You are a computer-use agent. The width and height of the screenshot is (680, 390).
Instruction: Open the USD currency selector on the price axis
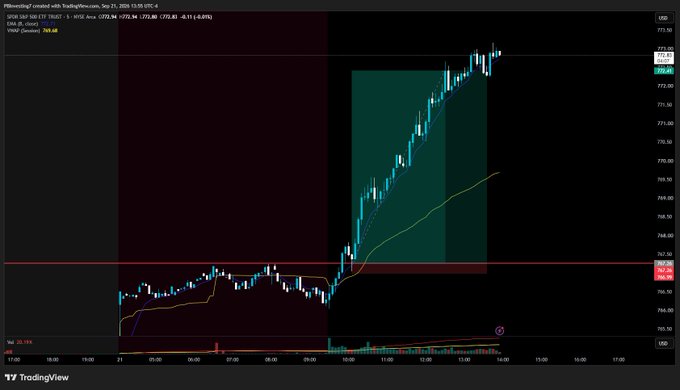(x=663, y=18)
